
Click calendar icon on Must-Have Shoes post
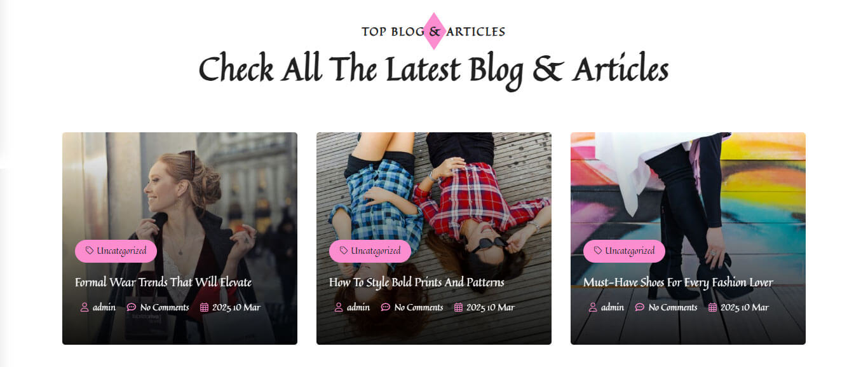point(713,307)
